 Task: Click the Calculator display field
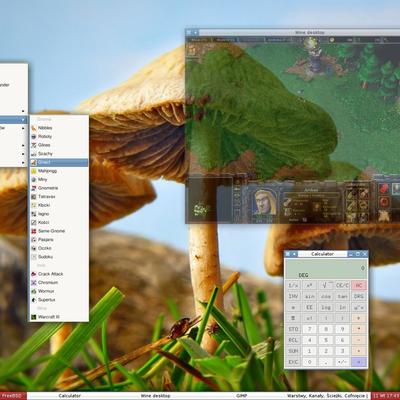[x=326, y=269]
